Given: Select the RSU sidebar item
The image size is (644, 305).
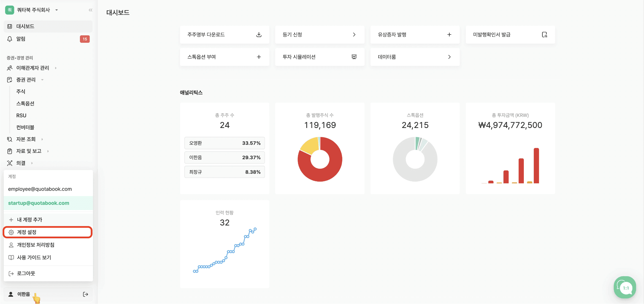Looking at the screenshot, I should 21,115.
